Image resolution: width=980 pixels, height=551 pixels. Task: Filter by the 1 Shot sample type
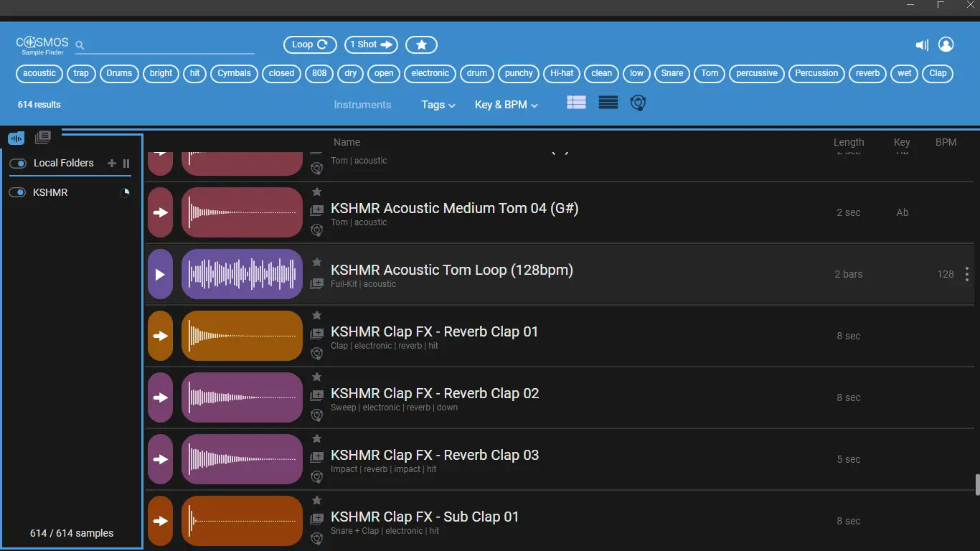[x=371, y=44]
